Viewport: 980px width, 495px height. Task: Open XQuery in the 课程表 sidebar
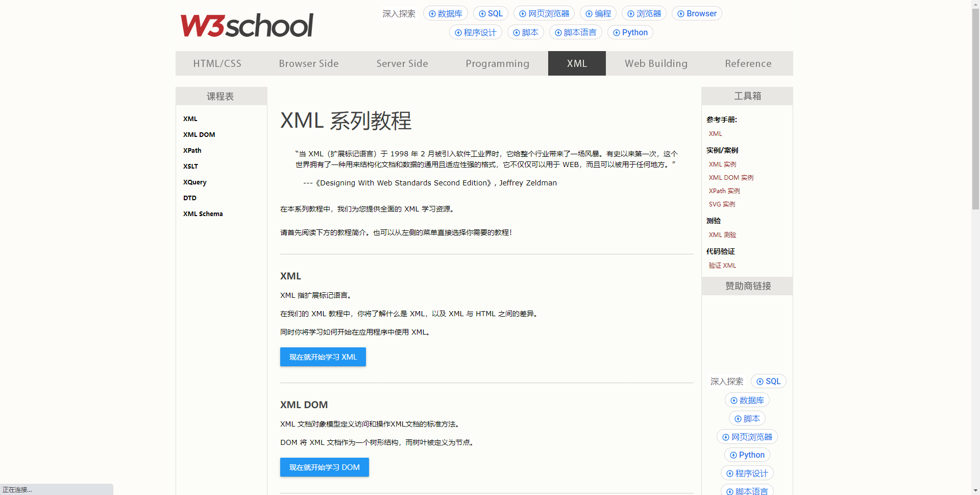click(195, 182)
